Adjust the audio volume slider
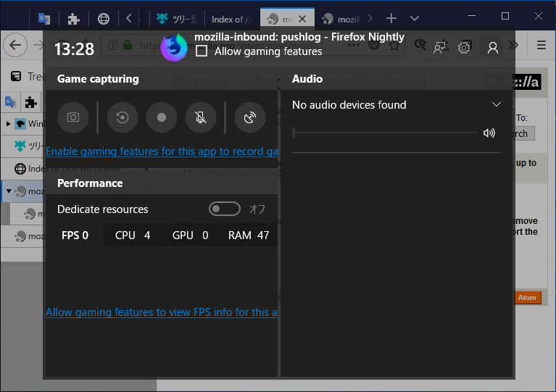 [x=385, y=133]
